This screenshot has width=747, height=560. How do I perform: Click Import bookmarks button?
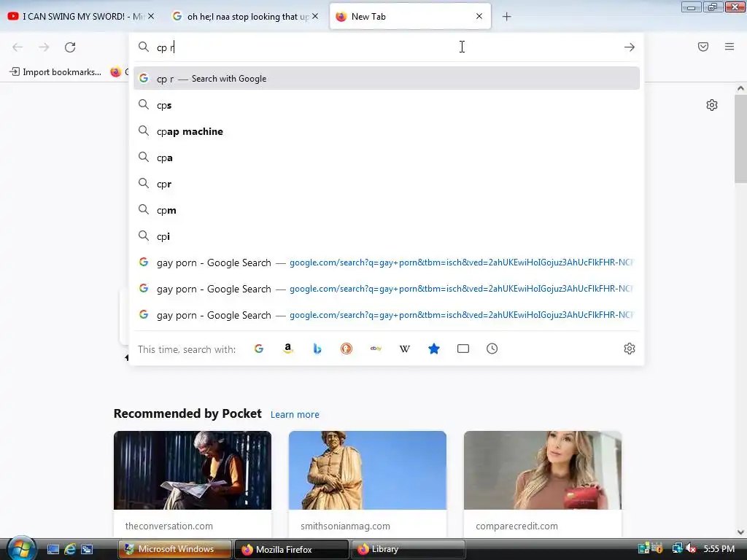55,72
